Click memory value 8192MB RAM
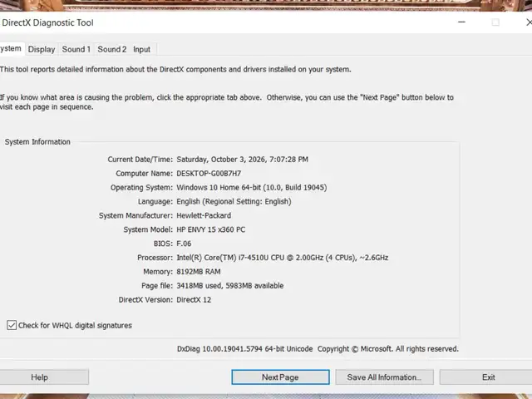532x399 pixels. 199,272
